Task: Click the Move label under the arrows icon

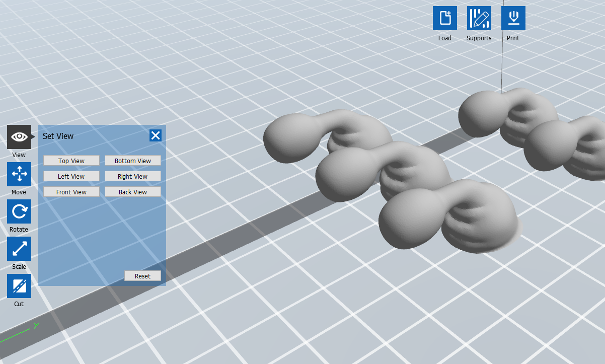Action: pyautogui.click(x=19, y=192)
